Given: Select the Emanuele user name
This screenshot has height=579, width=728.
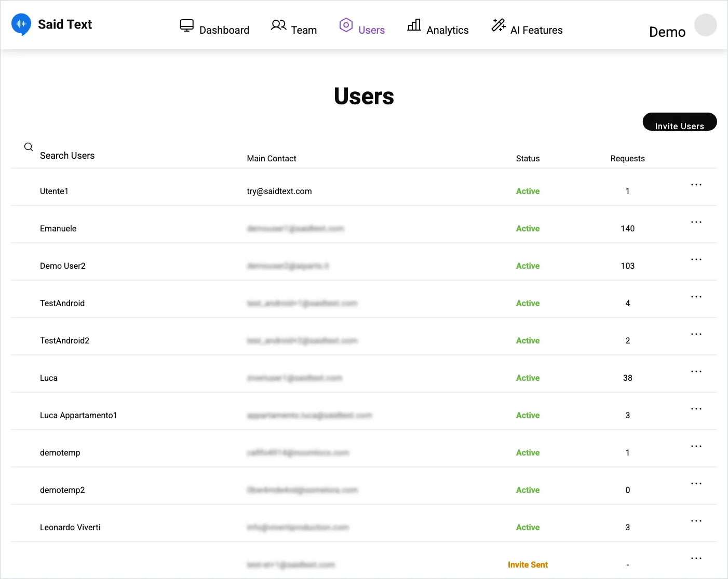Looking at the screenshot, I should [58, 228].
